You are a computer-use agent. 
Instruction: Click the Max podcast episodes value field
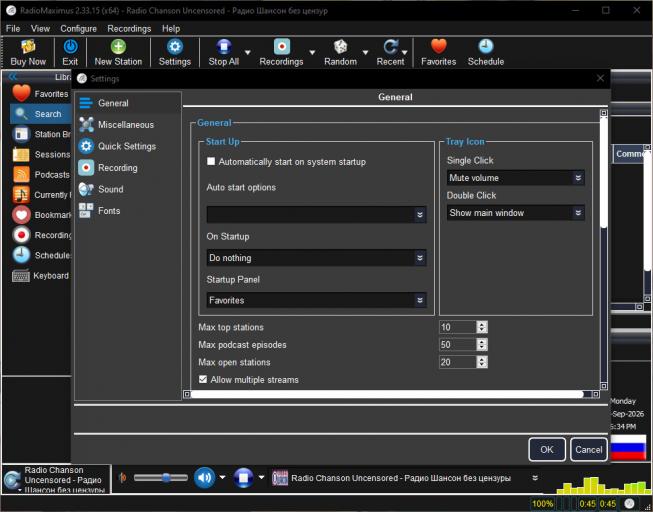[x=458, y=345]
